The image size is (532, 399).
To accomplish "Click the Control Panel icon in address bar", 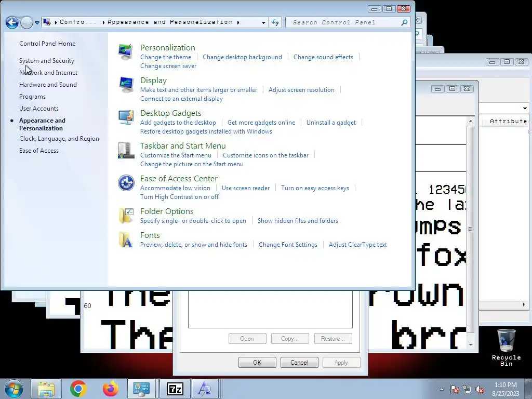I will point(47,22).
